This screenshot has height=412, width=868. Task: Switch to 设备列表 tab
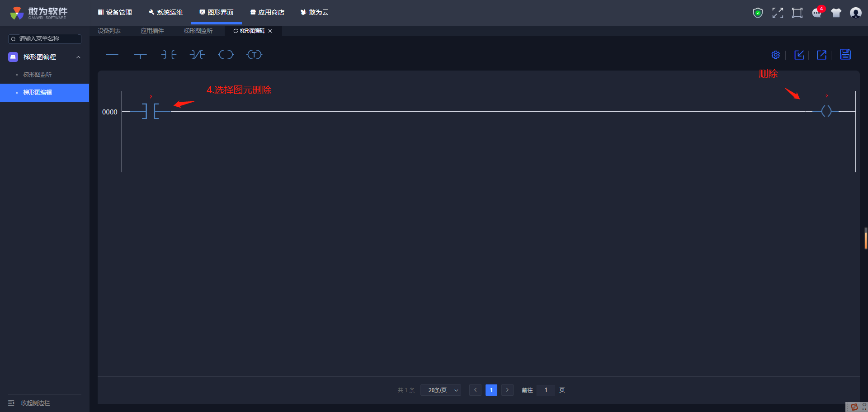(109, 31)
